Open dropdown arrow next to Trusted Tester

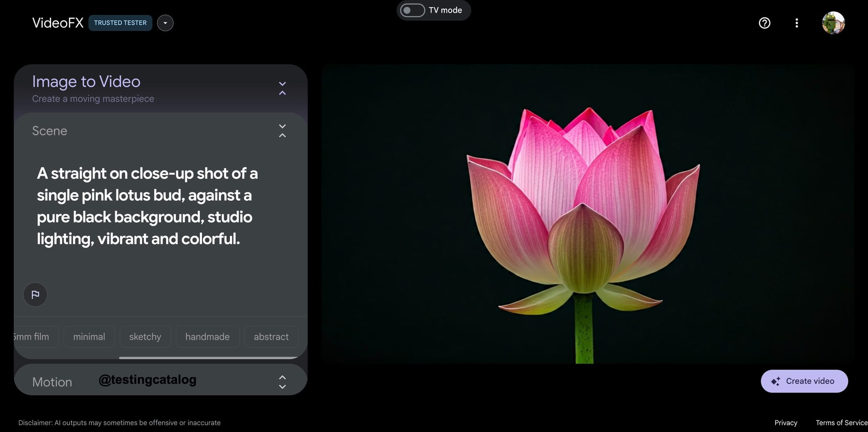click(165, 23)
